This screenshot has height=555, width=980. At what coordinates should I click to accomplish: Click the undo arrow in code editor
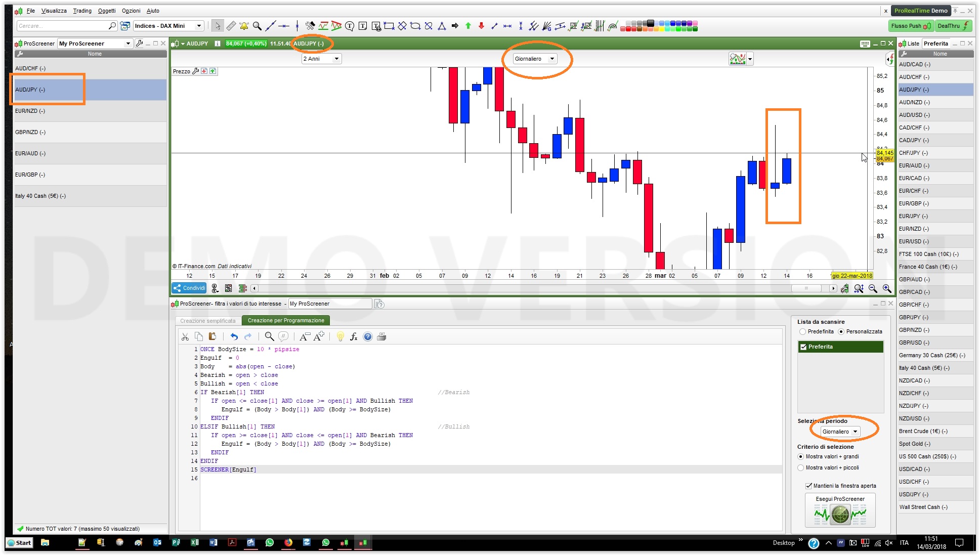(x=234, y=337)
